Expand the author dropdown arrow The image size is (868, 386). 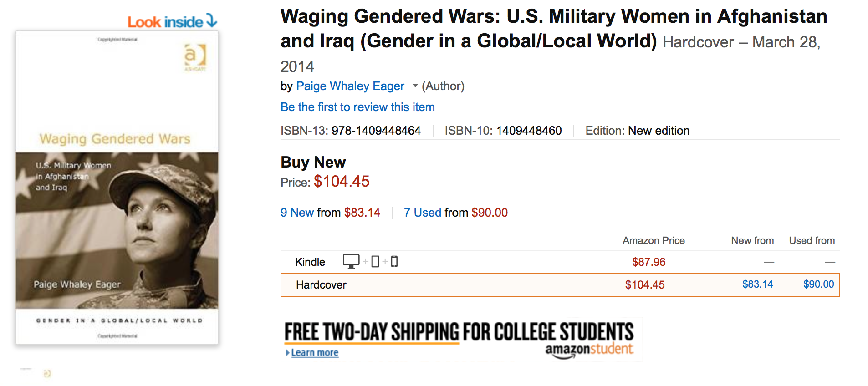415,86
